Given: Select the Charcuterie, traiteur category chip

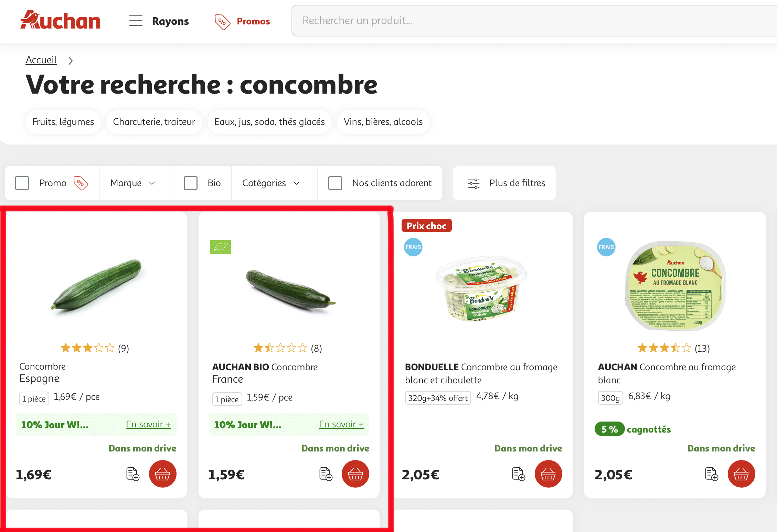Looking at the screenshot, I should click(154, 122).
